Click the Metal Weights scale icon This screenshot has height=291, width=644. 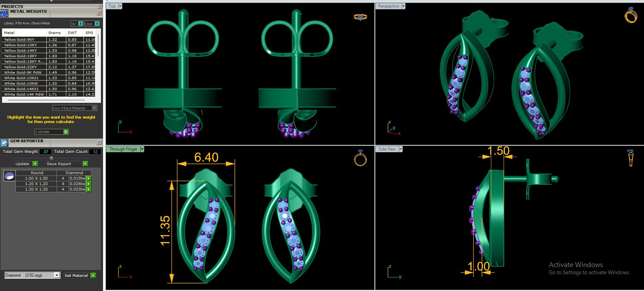(x=4, y=13)
